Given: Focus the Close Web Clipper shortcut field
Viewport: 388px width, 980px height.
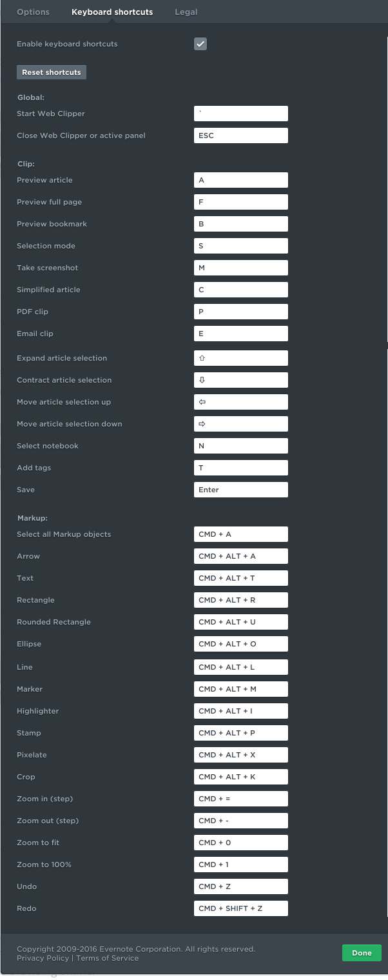Looking at the screenshot, I should click(x=240, y=135).
